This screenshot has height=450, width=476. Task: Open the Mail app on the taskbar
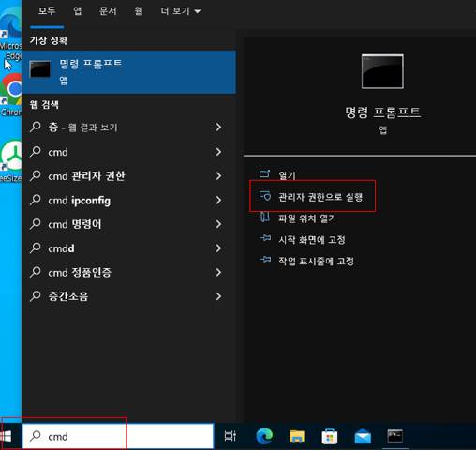[363, 436]
